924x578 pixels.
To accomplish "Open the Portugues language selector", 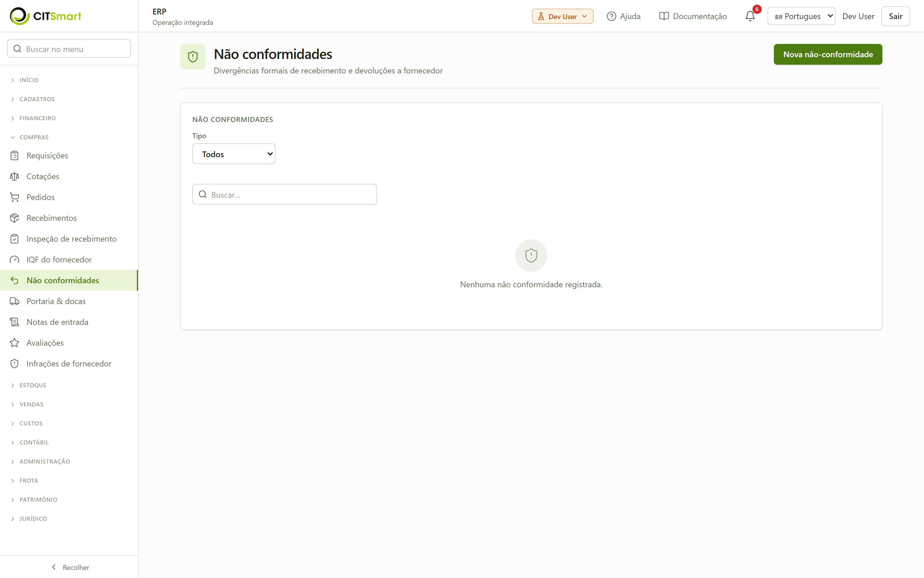I will click(801, 16).
